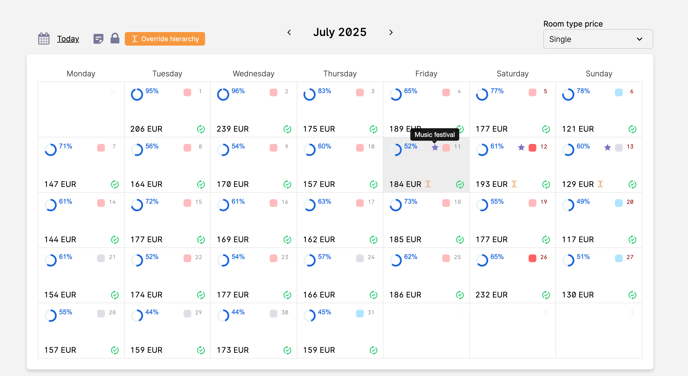This screenshot has height=376, width=688.
Task: Open the Room type price dropdown
Action: [598, 39]
